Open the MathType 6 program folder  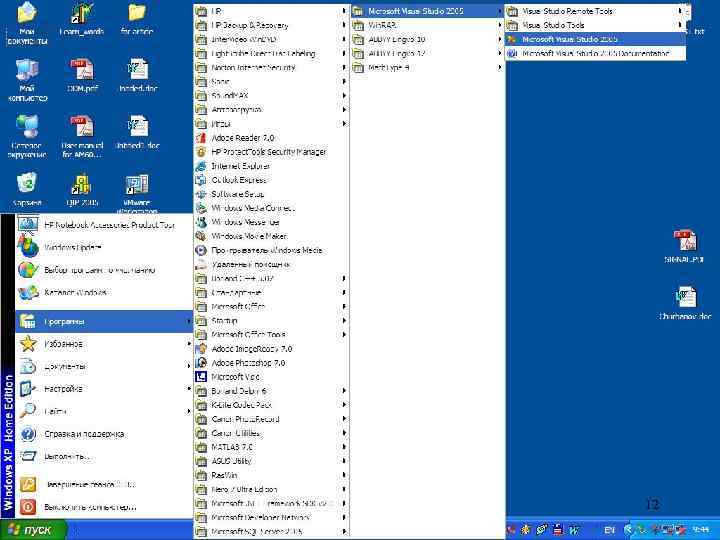click(427, 68)
